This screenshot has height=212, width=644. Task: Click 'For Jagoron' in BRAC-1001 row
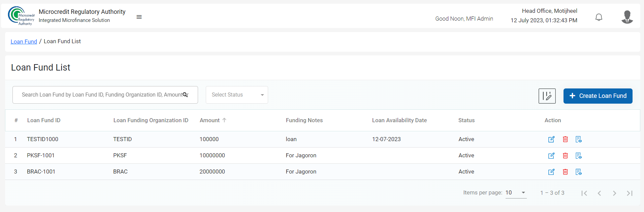click(x=301, y=171)
